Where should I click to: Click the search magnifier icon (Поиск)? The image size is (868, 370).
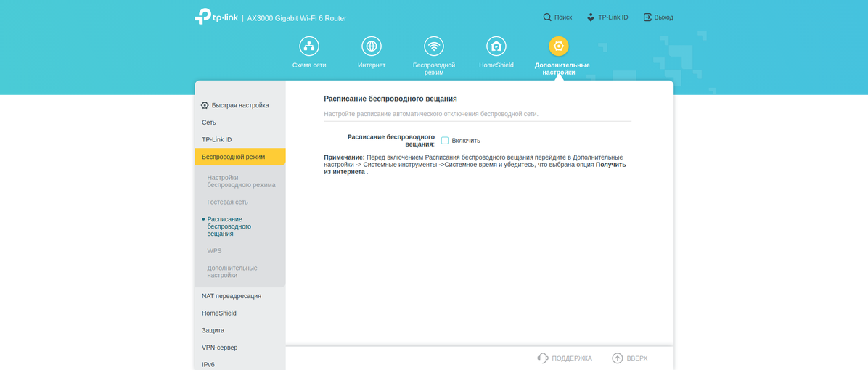click(x=547, y=17)
